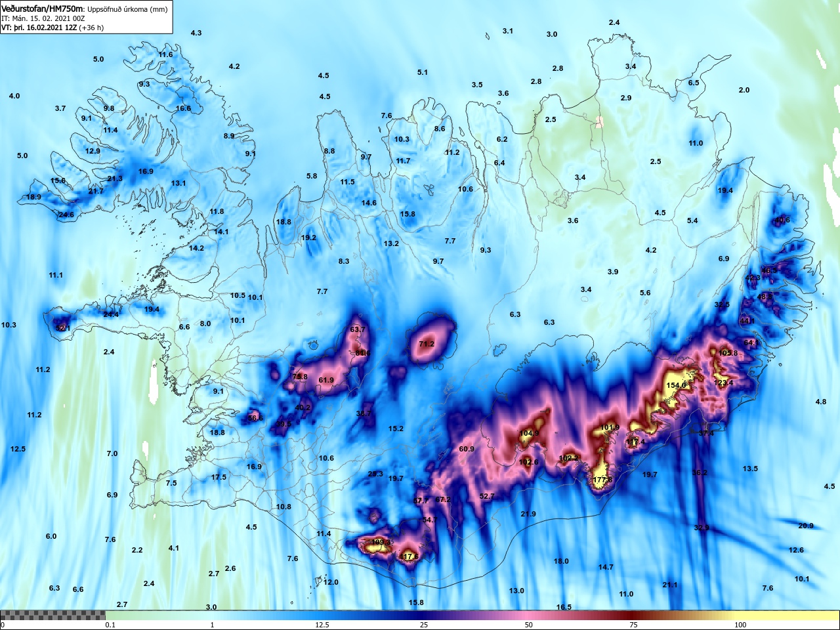Click the 4.8 value on the map
The height and width of the screenshot is (630, 840).
tap(821, 402)
